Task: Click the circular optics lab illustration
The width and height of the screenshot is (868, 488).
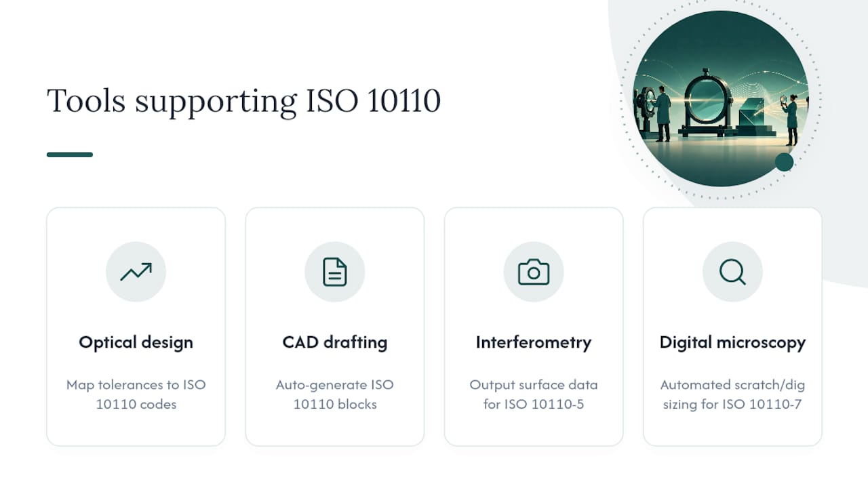Action: 720,98
